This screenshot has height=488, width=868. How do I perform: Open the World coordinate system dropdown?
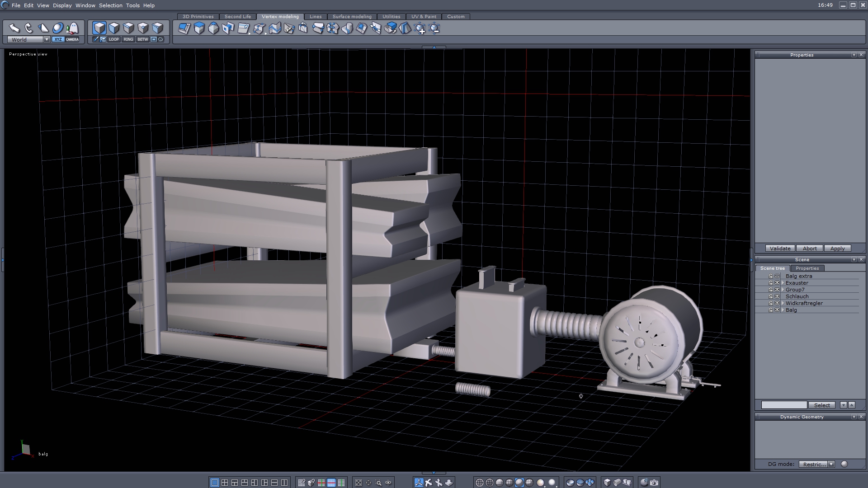pyautogui.click(x=47, y=39)
